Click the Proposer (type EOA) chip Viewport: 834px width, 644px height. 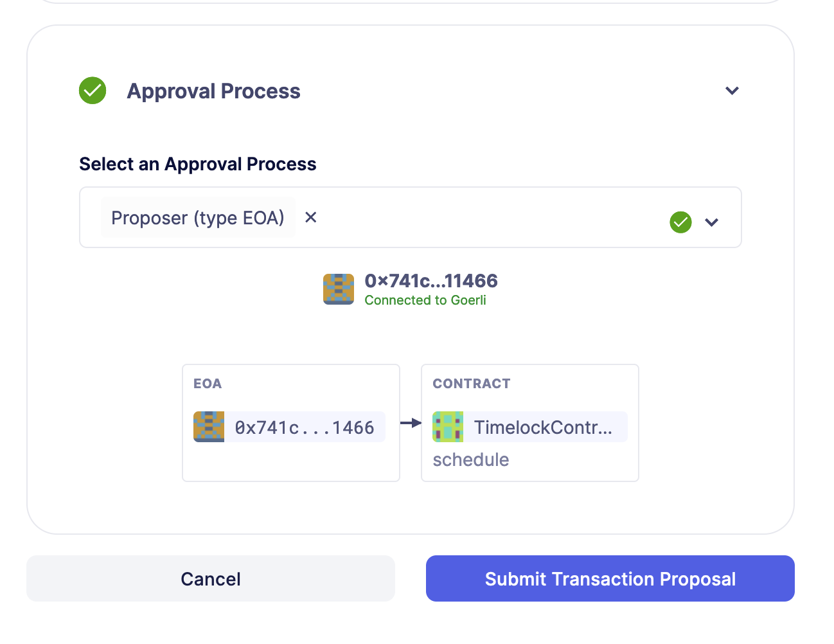coord(197,218)
